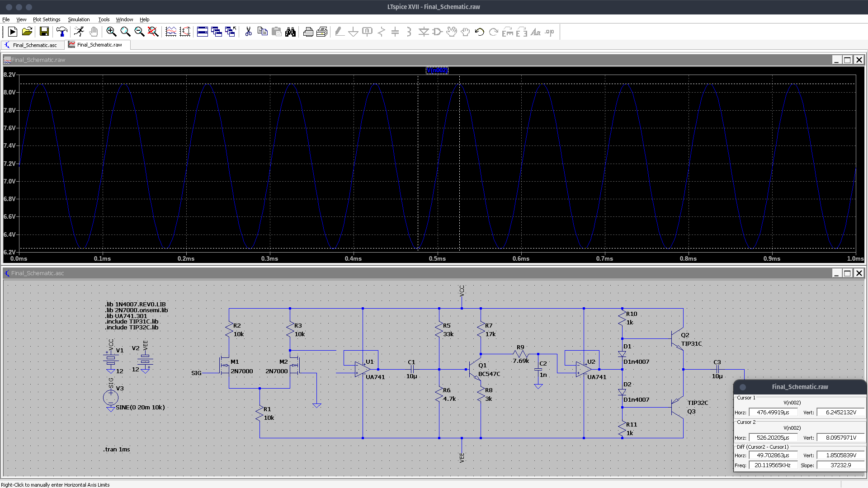Open the Control Panel hammer icon
This screenshot has width=868, height=488.
tap(62, 32)
